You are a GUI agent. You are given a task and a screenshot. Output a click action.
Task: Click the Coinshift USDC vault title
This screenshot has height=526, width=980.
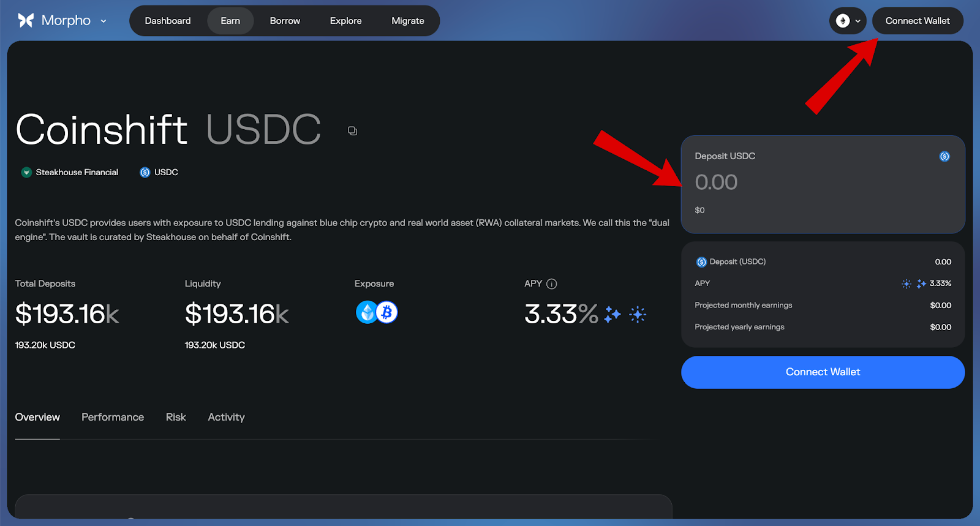pos(168,130)
